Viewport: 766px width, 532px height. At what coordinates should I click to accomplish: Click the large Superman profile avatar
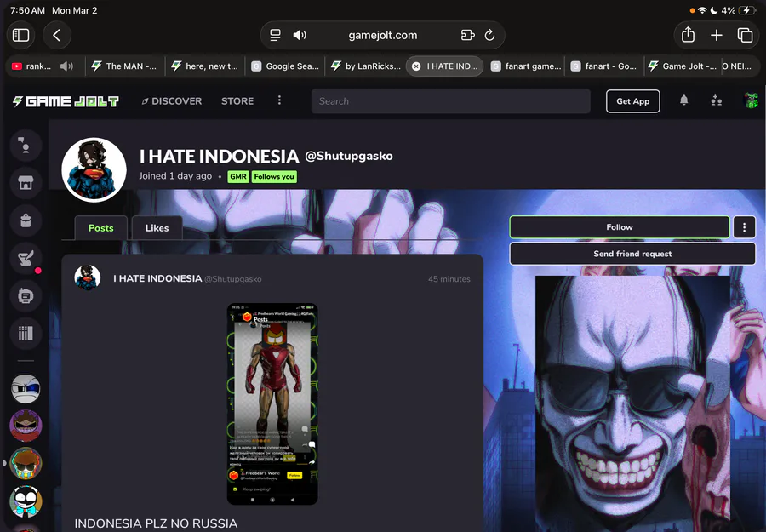pos(94,169)
